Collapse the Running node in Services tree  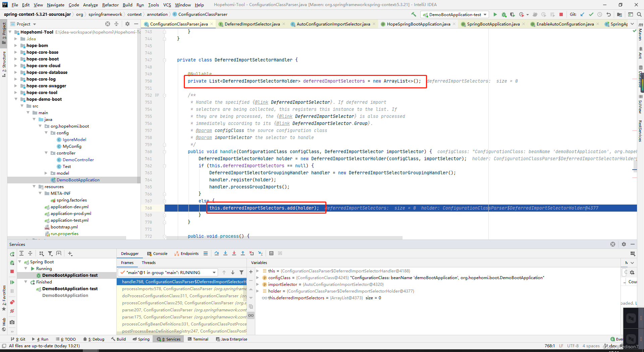pos(26,269)
